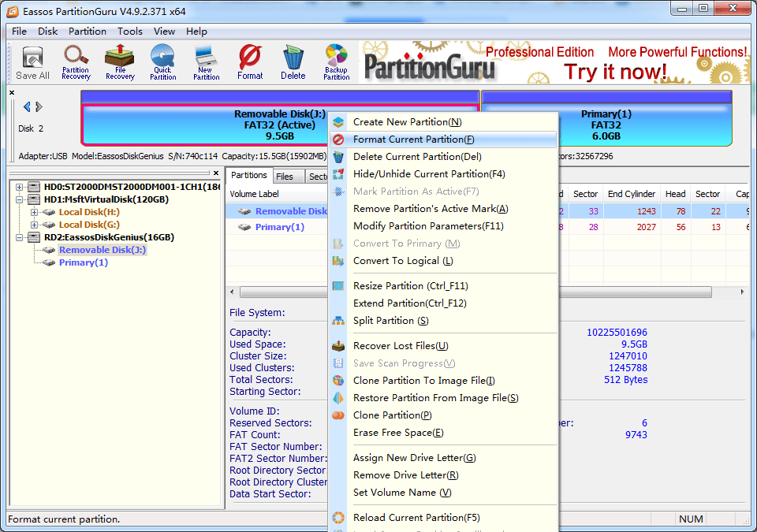Open the Tools menu
The height and width of the screenshot is (532, 757).
(129, 31)
